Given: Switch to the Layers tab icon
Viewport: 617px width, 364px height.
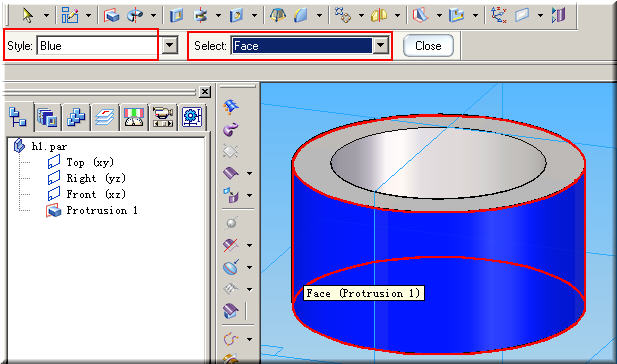Looking at the screenshot, I should pos(105,117).
